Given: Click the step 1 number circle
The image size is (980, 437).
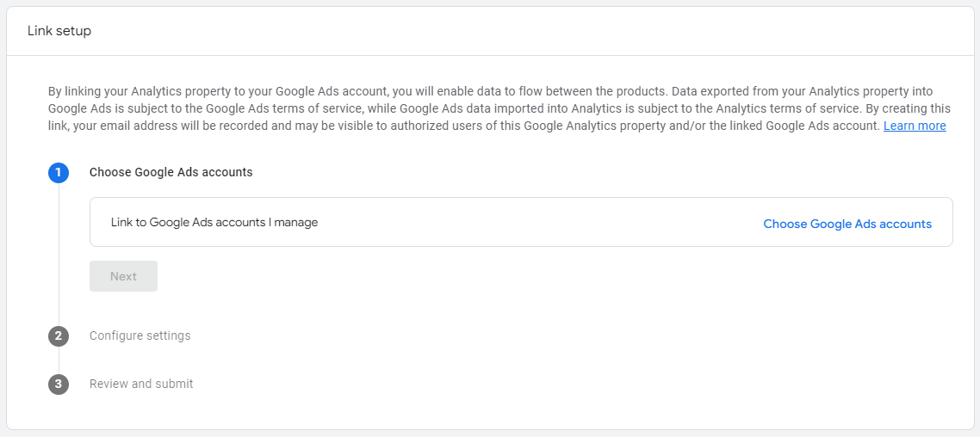Looking at the screenshot, I should [x=59, y=172].
